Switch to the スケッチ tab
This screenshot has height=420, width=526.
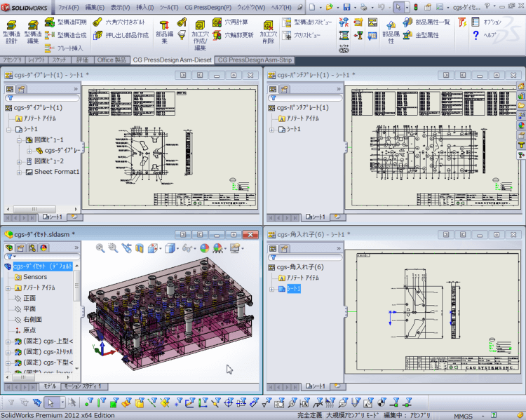(60, 60)
